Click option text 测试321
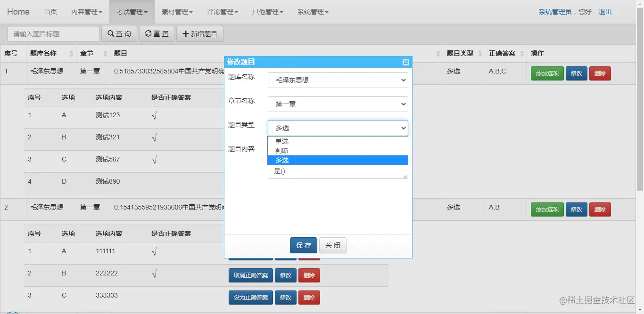This screenshot has height=314, width=644. click(107, 137)
